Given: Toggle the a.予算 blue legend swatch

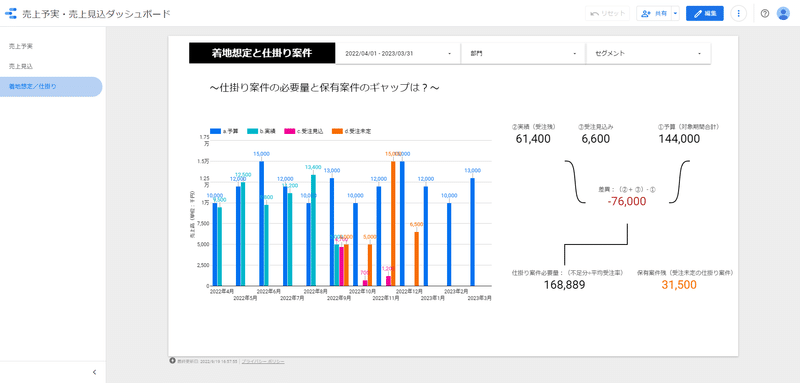Looking at the screenshot, I should pyautogui.click(x=215, y=132).
